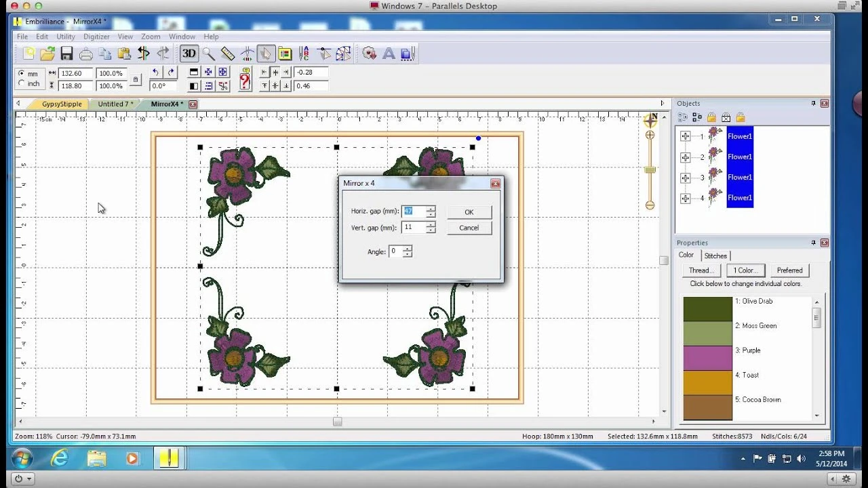The height and width of the screenshot is (488, 868).
Task: Click the 1 Color... button
Action: pyautogui.click(x=745, y=270)
